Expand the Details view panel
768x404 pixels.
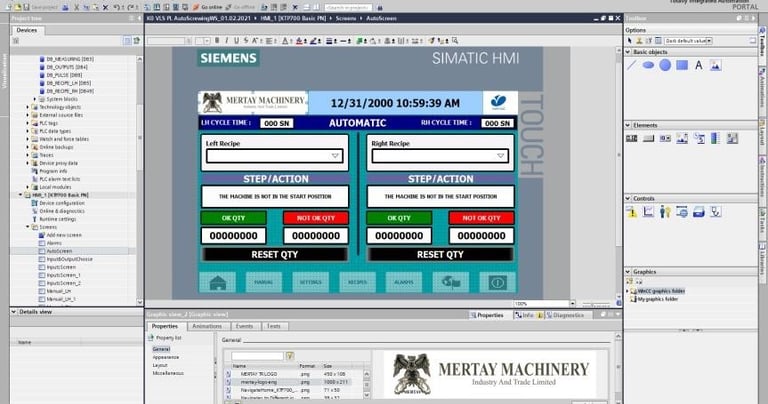14,312
